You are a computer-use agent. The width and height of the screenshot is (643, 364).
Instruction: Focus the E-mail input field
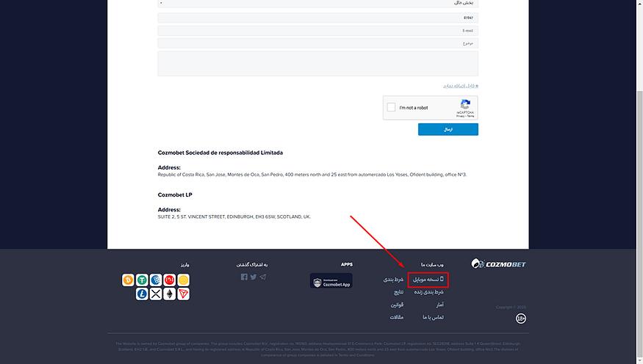point(317,31)
